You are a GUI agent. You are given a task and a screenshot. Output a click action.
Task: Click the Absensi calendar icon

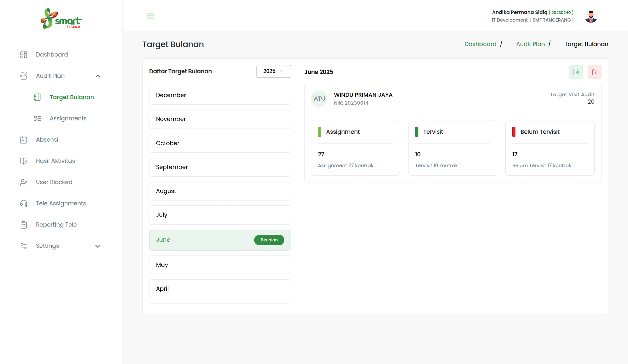(x=24, y=140)
